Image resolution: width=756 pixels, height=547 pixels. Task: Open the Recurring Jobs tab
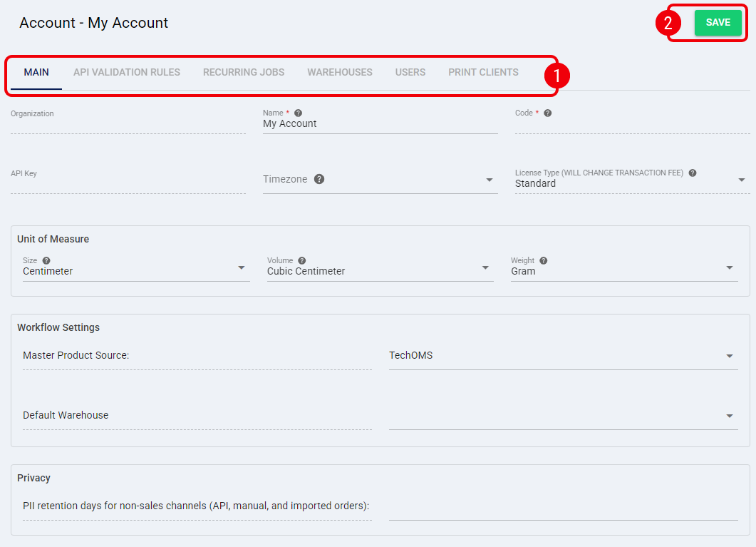pyautogui.click(x=244, y=72)
